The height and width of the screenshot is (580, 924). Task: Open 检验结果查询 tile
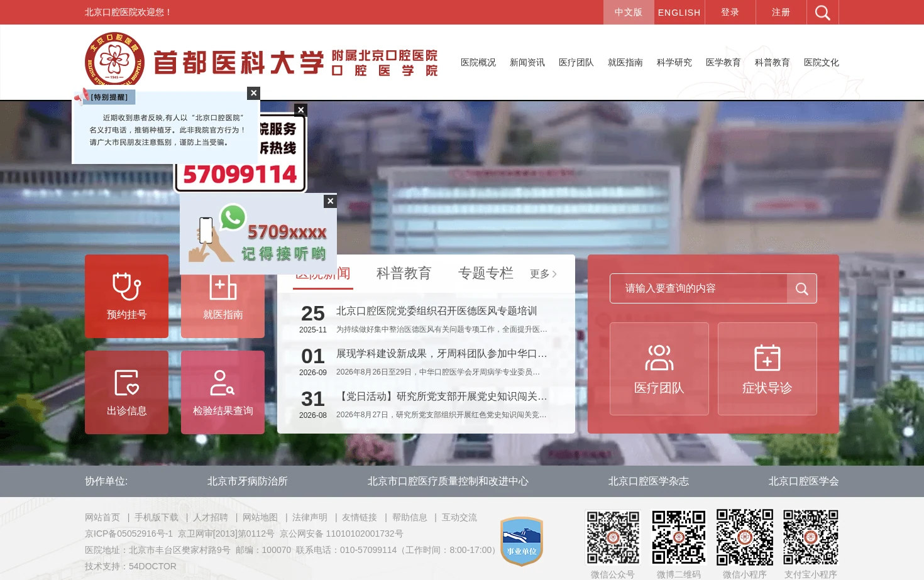(x=223, y=392)
